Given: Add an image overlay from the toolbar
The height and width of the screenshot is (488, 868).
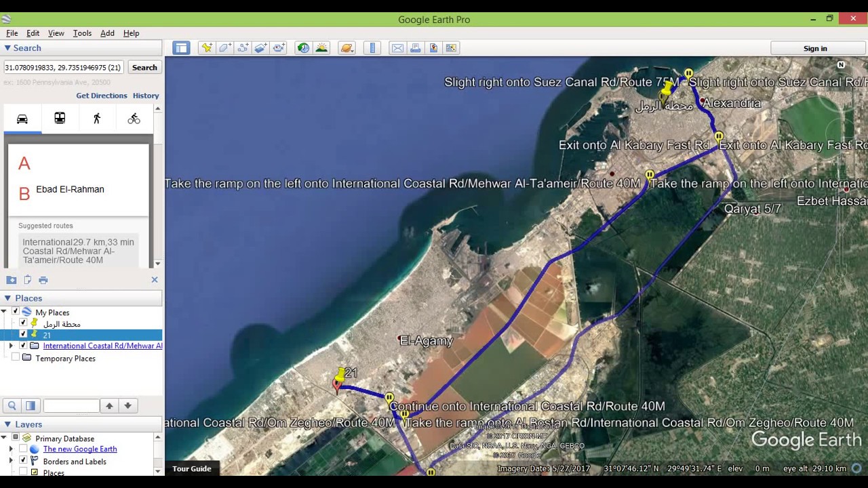Looking at the screenshot, I should (x=261, y=47).
